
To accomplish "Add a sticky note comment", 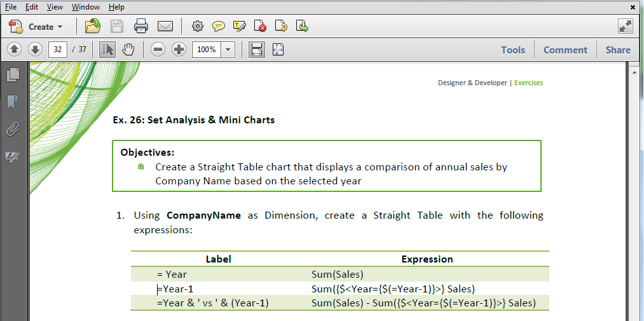I will pyautogui.click(x=219, y=27).
